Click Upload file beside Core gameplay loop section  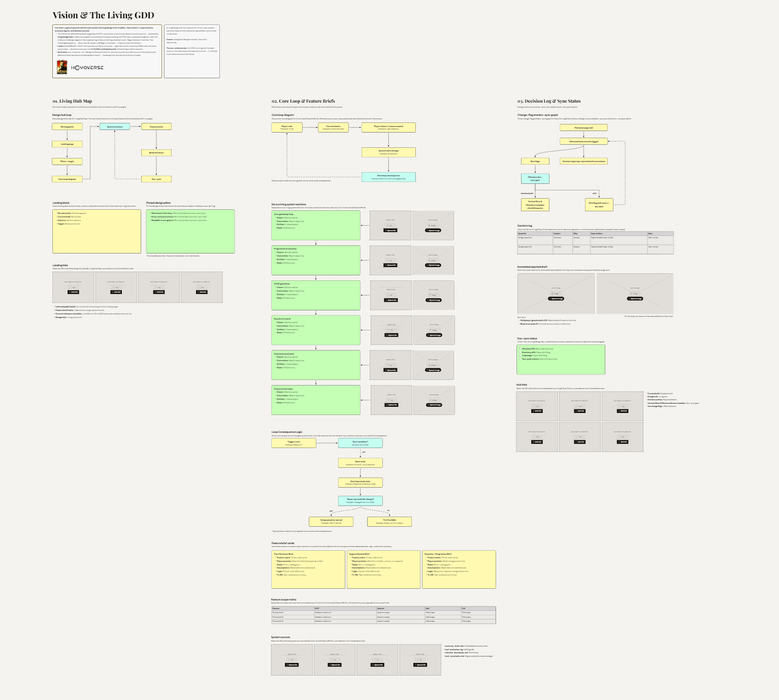[391, 231]
